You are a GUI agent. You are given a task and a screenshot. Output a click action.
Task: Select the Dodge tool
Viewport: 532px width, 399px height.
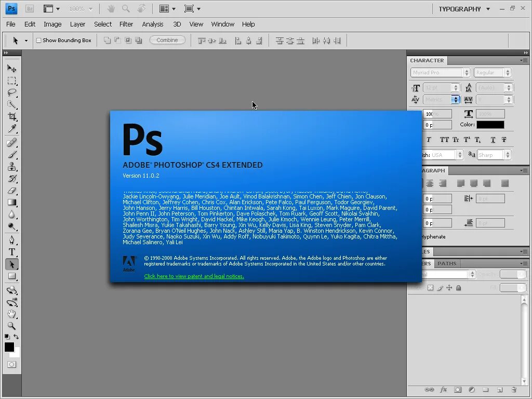12,226
